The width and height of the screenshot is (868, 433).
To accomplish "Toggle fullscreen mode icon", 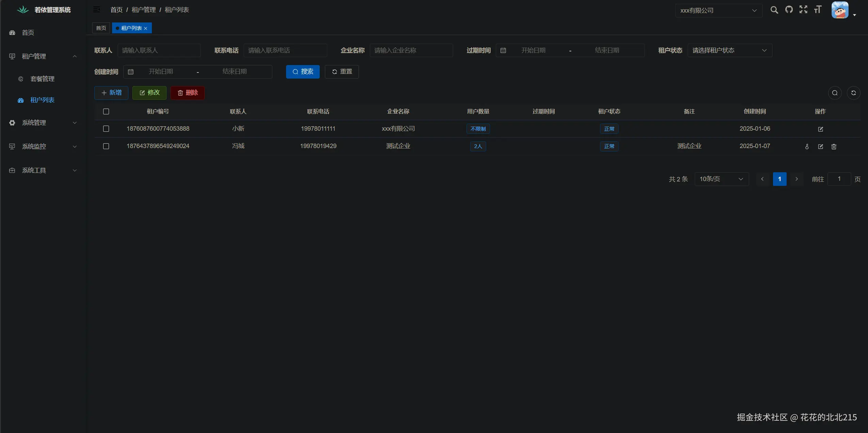I will (803, 10).
